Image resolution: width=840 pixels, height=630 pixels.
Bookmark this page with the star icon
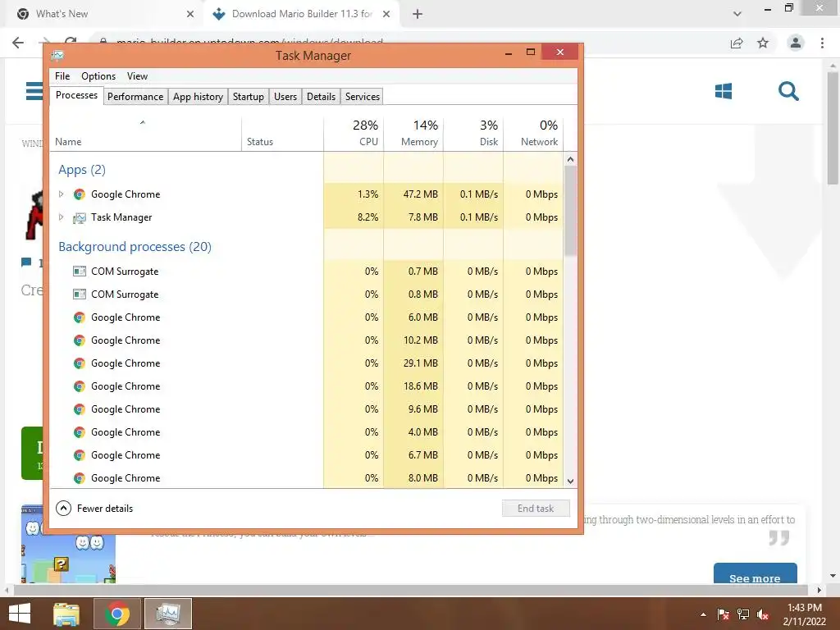[763, 43]
